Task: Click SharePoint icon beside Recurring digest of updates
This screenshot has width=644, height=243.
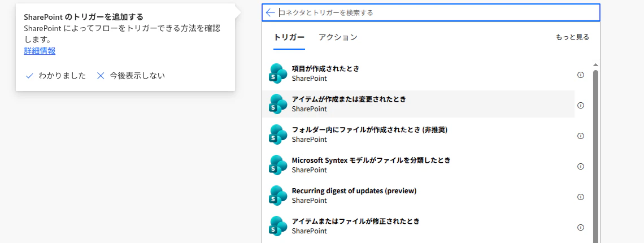Action: coord(277,196)
